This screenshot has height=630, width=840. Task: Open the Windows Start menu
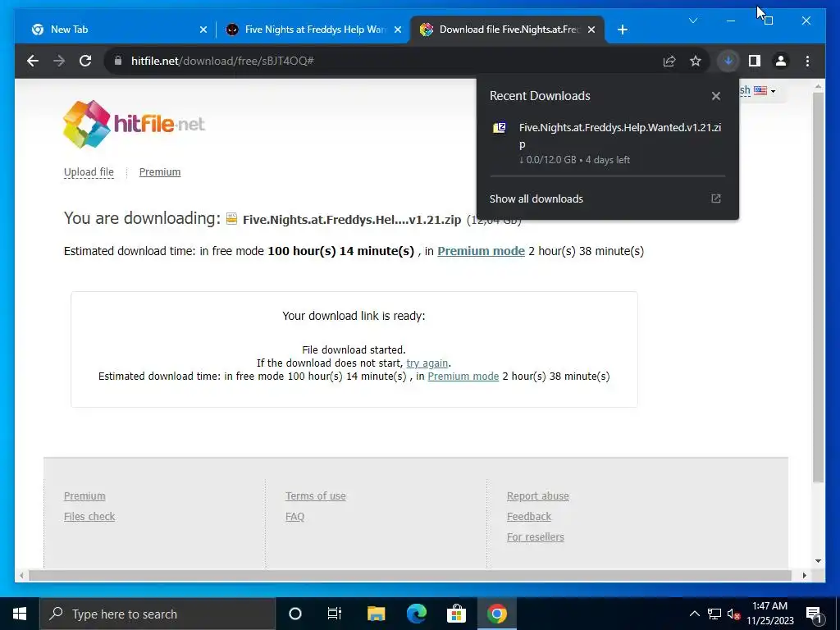[x=20, y=614]
